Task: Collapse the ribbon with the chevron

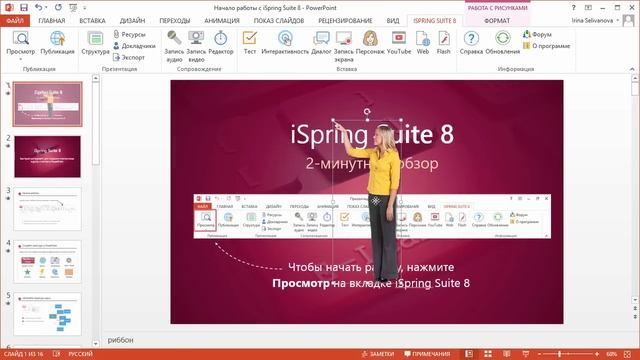Action: 632,69
